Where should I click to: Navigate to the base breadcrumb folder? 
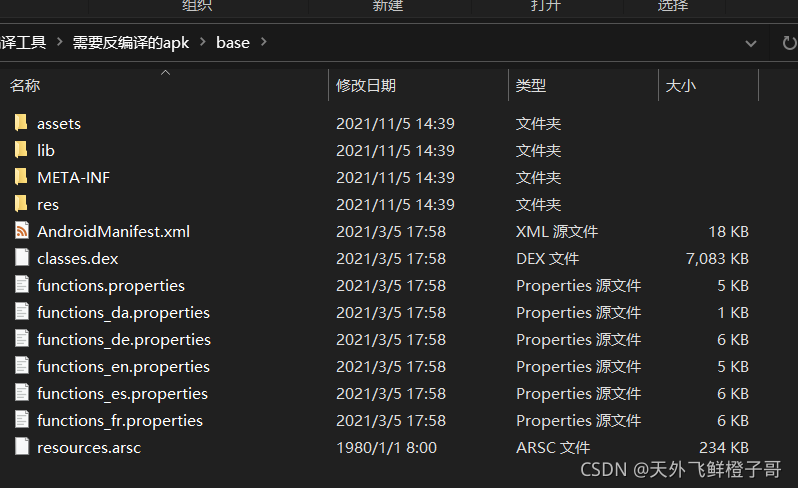(x=233, y=43)
